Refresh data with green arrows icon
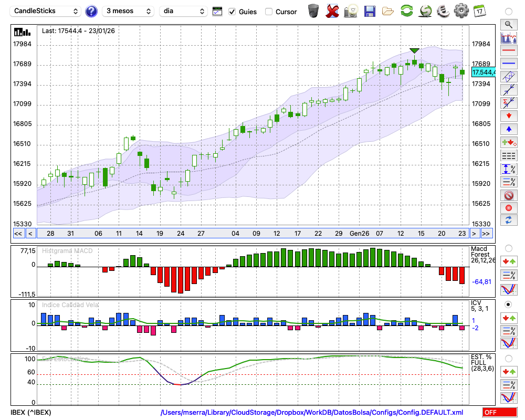Image resolution: width=525 pixels, height=420 pixels. pos(406,11)
